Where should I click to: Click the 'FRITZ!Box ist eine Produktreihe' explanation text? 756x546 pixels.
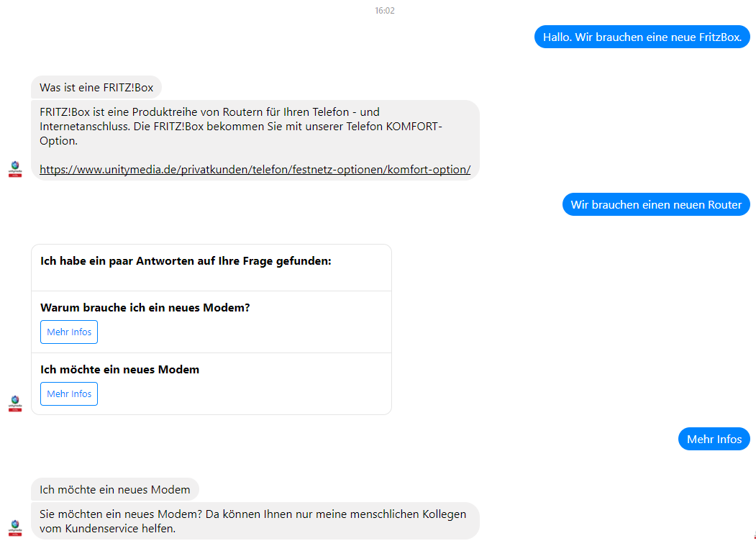tap(241, 127)
